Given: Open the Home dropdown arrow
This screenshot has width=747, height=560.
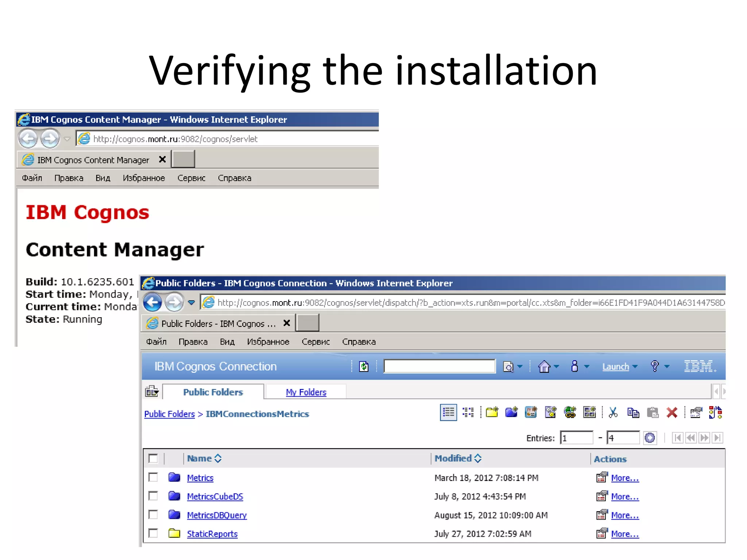Looking at the screenshot, I should (556, 367).
